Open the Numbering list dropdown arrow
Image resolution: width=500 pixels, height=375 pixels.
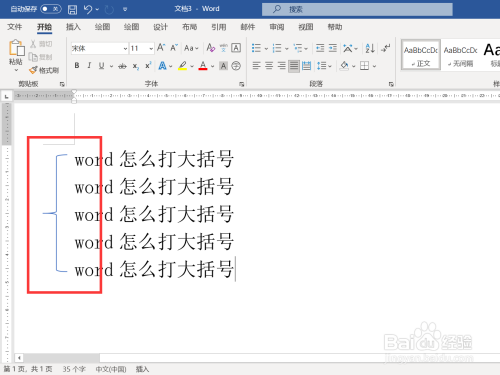tap(286, 49)
